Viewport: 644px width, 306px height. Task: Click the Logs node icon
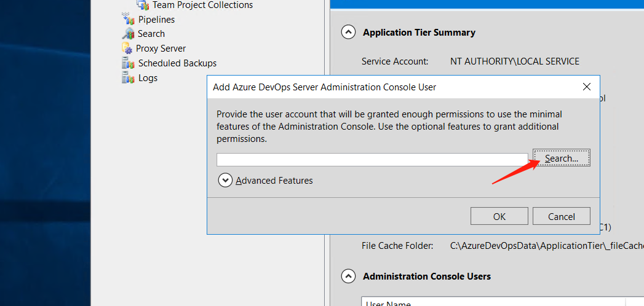coord(128,77)
